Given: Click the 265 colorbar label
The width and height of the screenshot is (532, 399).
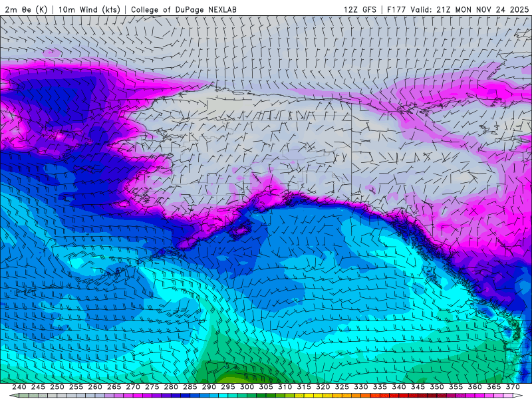Looking at the screenshot, I should [114, 387].
